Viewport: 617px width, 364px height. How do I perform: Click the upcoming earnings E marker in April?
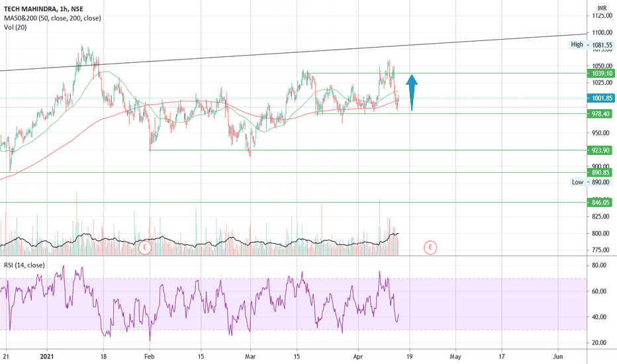(x=430, y=248)
